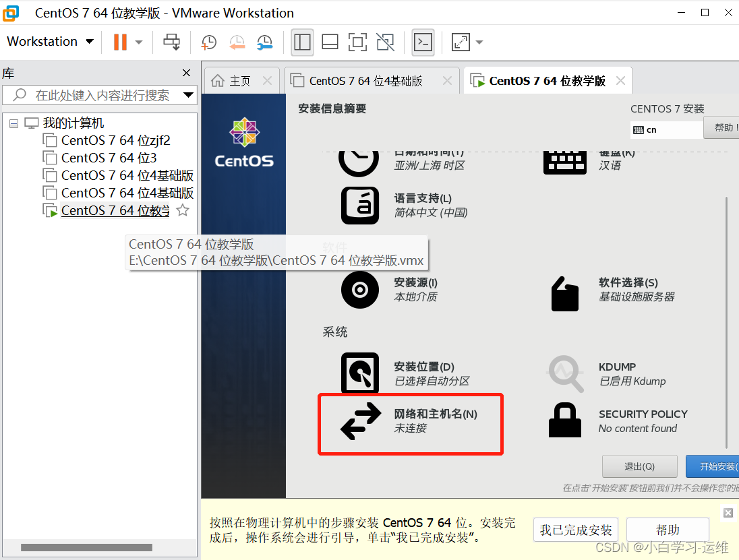Click 我已完成安装 button
Image resolution: width=739 pixels, height=560 pixels.
click(x=576, y=530)
